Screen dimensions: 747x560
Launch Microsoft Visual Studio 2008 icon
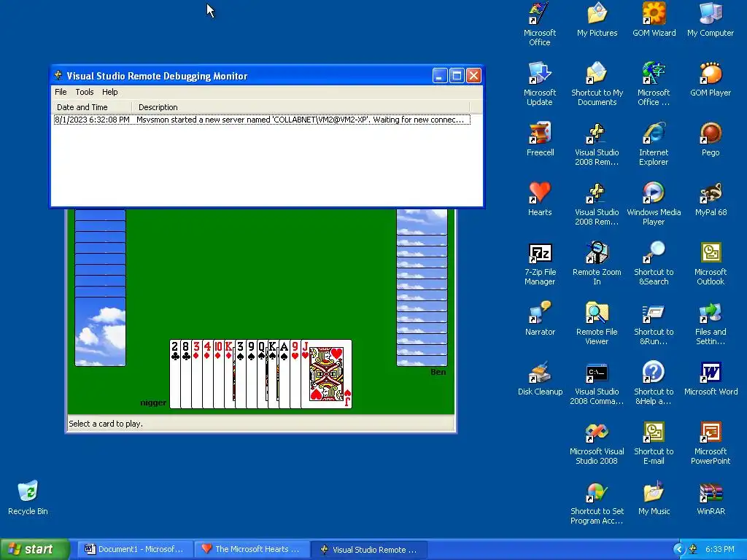(x=597, y=443)
